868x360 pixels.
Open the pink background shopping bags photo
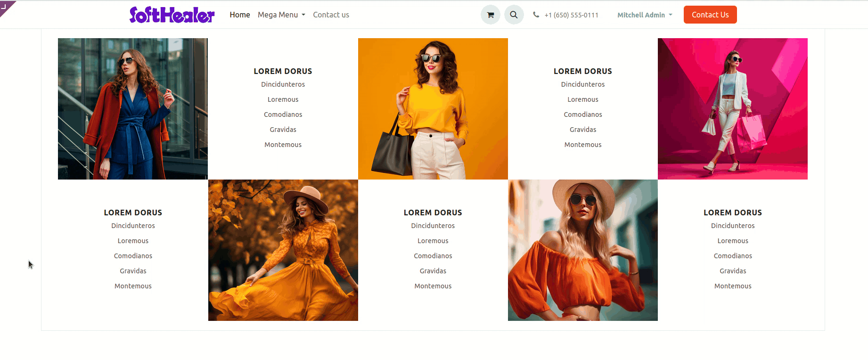point(733,109)
